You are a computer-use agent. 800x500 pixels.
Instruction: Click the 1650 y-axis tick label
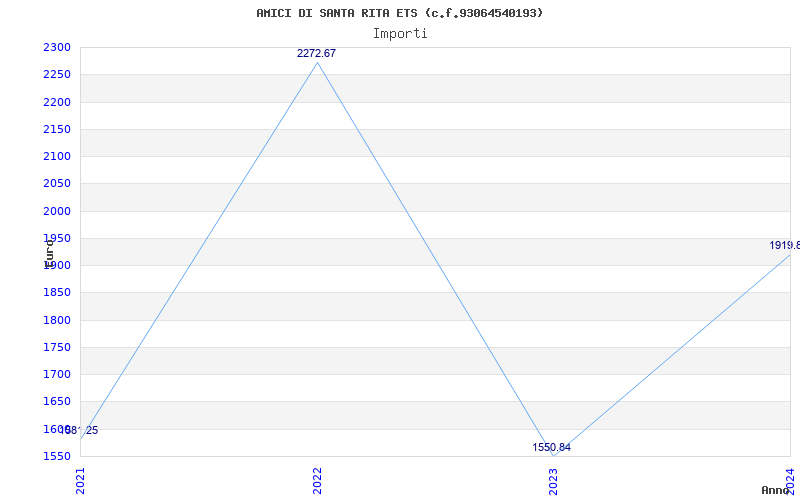[x=57, y=401]
